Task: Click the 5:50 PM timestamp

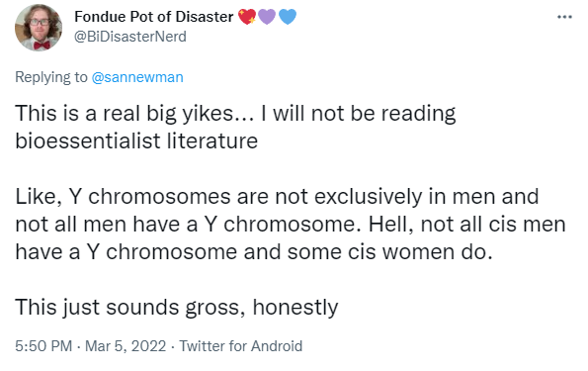Action: coord(43,346)
